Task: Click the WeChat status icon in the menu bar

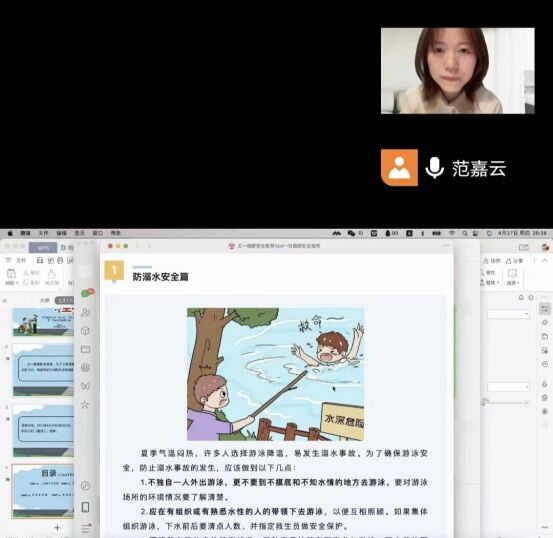Action: coord(351,233)
